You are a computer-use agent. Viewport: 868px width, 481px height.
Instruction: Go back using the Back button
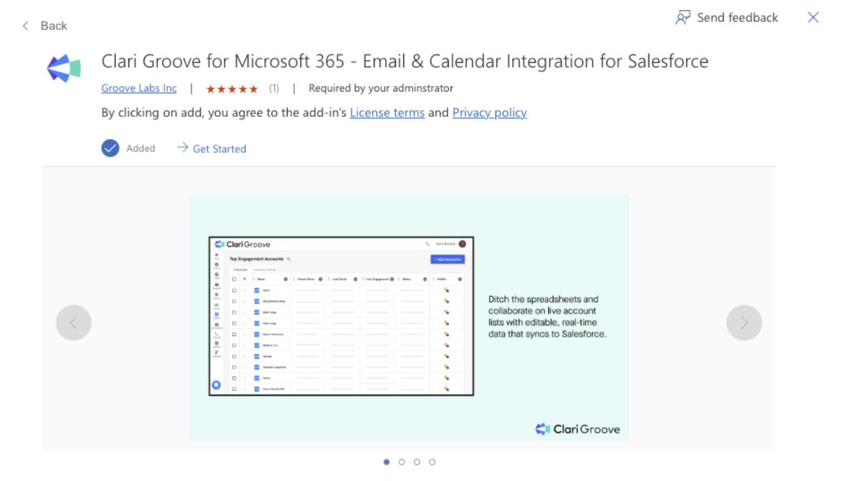pos(44,25)
